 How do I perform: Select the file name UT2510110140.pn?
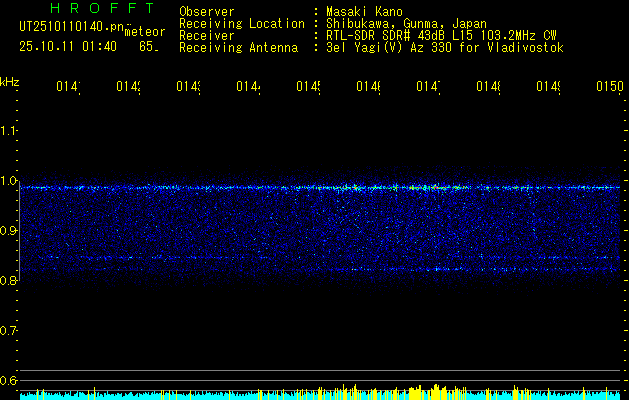[71, 27]
